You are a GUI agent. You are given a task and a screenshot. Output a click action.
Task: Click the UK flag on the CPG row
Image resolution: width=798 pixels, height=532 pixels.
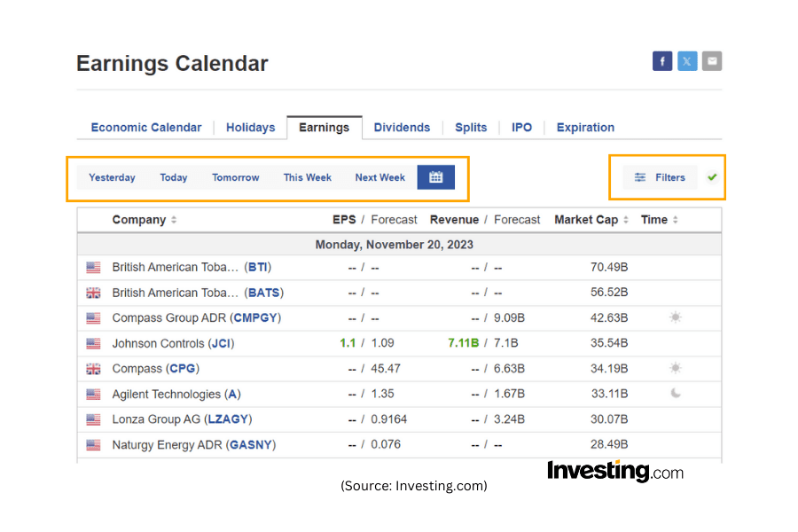pos(93,369)
